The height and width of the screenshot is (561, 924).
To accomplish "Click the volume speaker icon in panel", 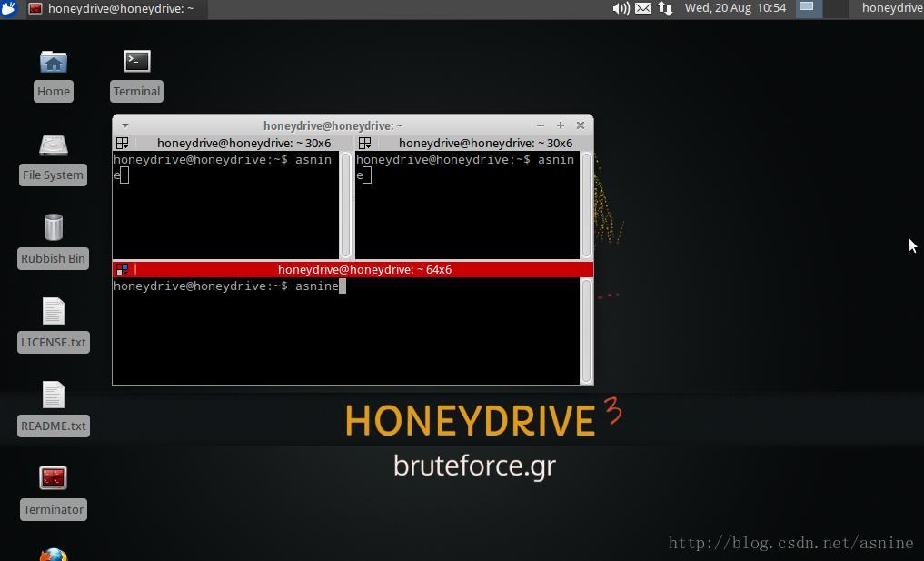I will (x=621, y=8).
